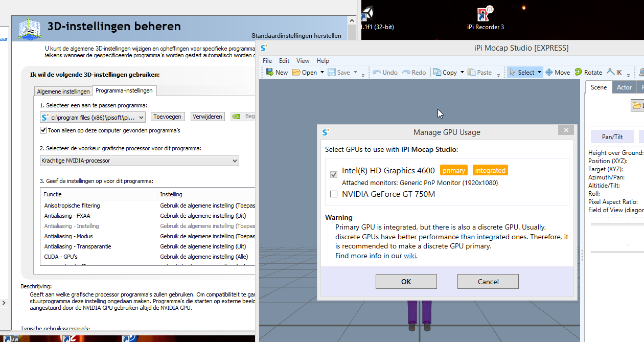The width and height of the screenshot is (644, 342).
Task: Toggle 'Toon alleen op deze computer gevonden programma's'
Action: click(43, 130)
